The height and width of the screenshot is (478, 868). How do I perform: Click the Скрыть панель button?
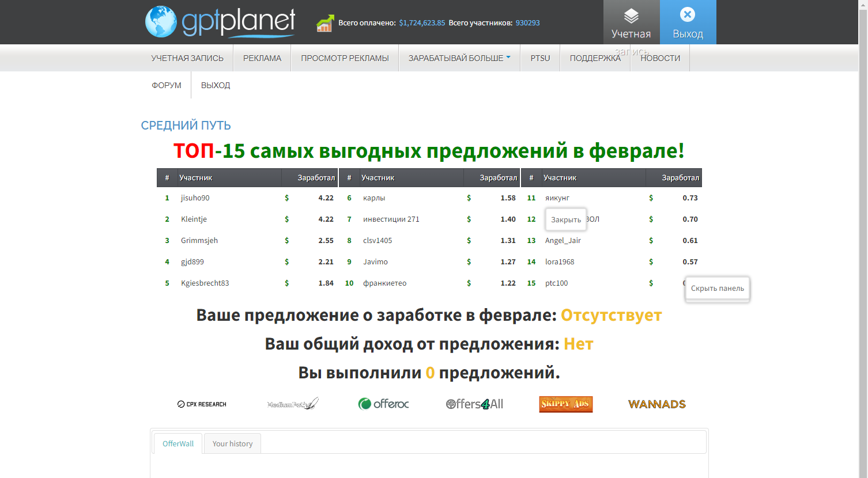[x=717, y=289]
